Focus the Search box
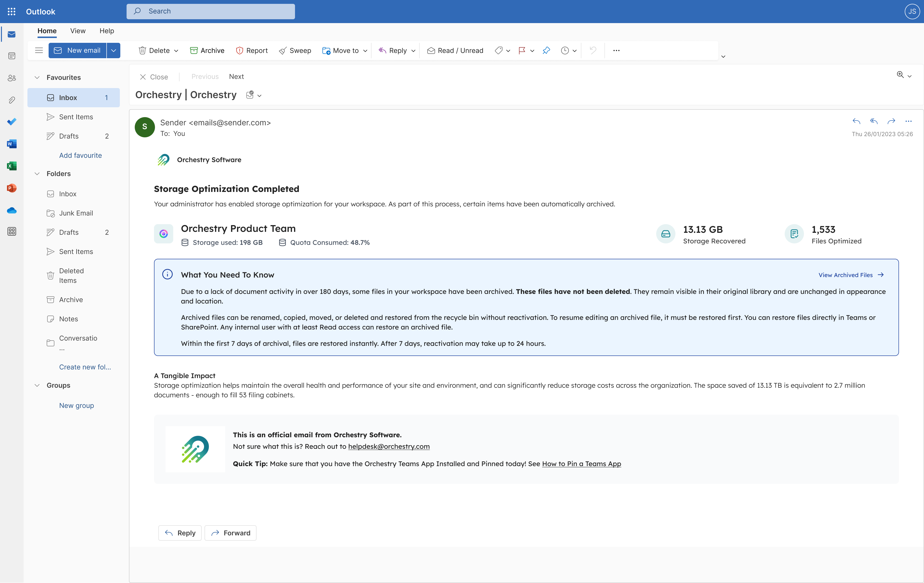This screenshot has width=924, height=583. (211, 12)
